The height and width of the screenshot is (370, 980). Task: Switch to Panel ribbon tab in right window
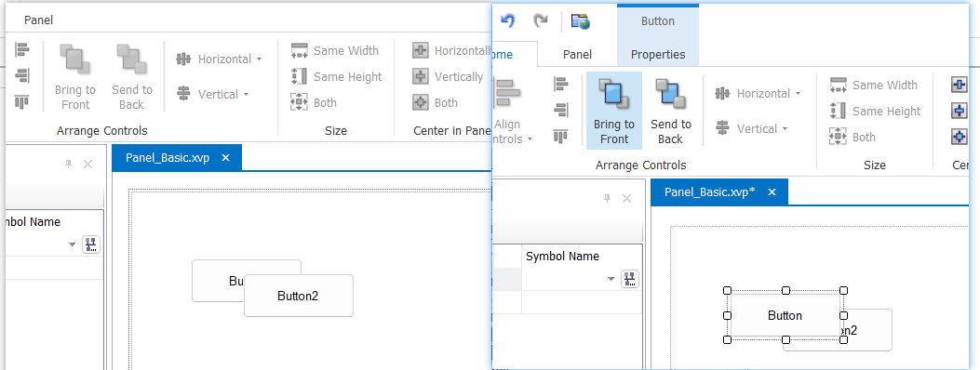(x=578, y=54)
